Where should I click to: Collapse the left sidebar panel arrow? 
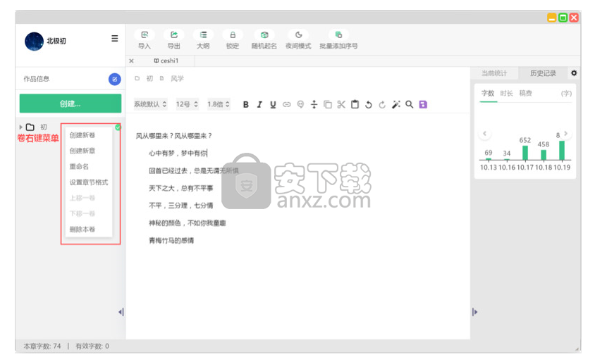[x=121, y=312]
